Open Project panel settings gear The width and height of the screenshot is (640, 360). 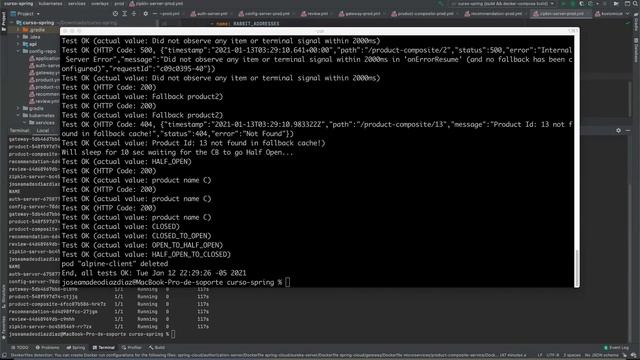pos(146,13)
